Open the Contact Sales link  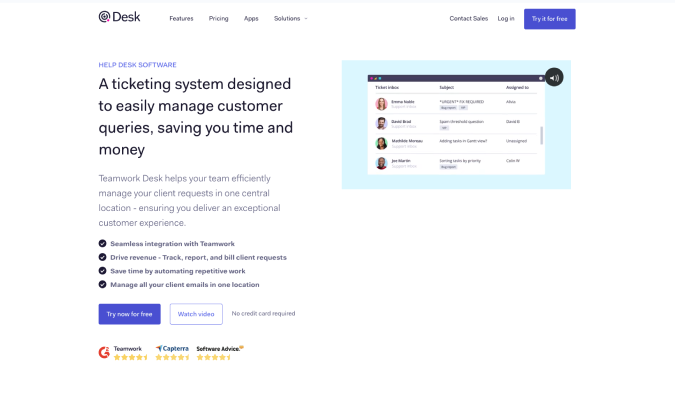click(469, 19)
